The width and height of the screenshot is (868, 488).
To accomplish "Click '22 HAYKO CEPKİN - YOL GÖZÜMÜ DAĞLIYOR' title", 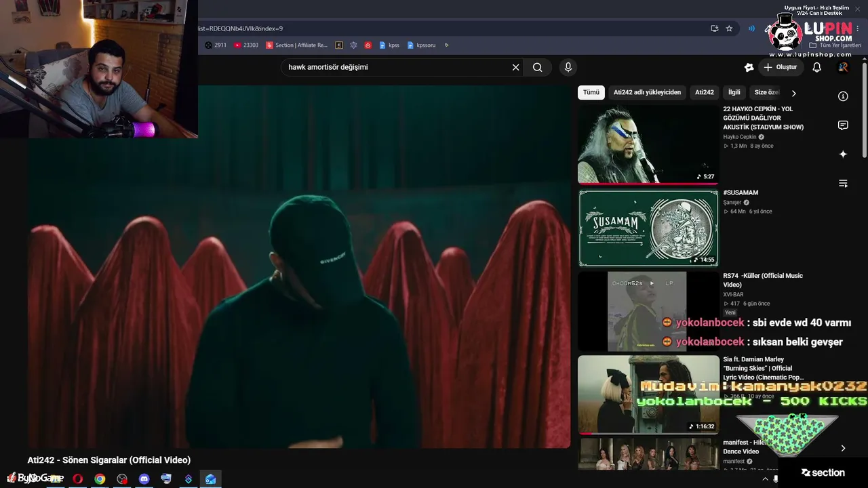I will point(763,118).
